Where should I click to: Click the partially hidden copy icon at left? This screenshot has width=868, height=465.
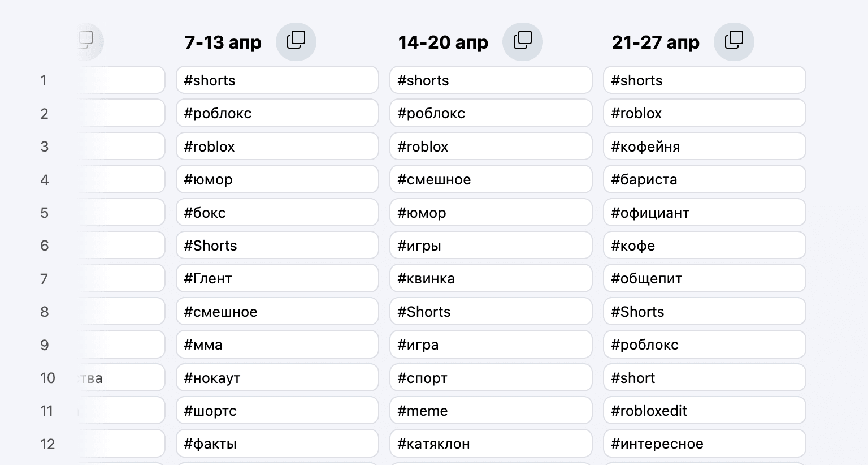86,41
